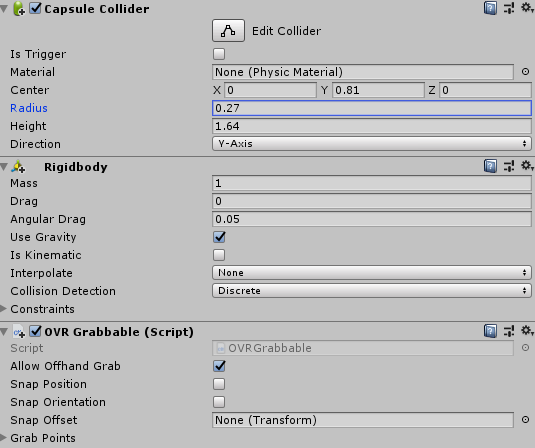Open Capsule Collider gear settings menu
This screenshot has height=448, width=535.
pos(527,8)
